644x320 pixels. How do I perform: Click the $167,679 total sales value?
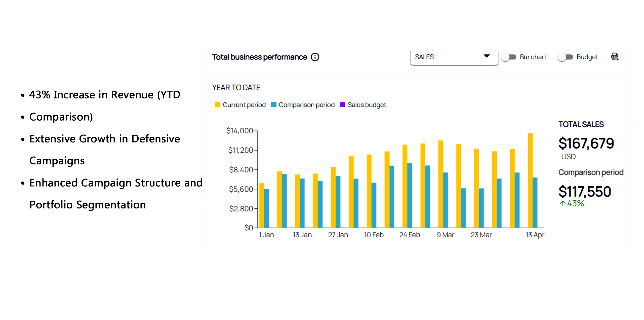(x=586, y=144)
